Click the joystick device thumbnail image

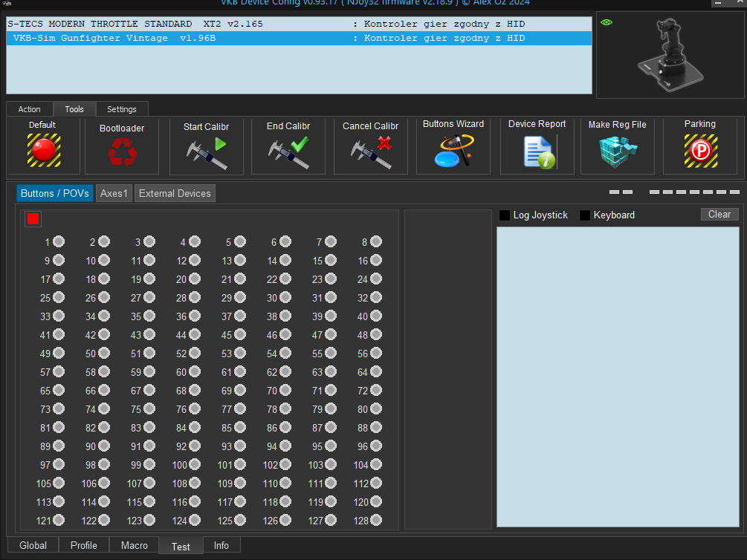(670, 56)
